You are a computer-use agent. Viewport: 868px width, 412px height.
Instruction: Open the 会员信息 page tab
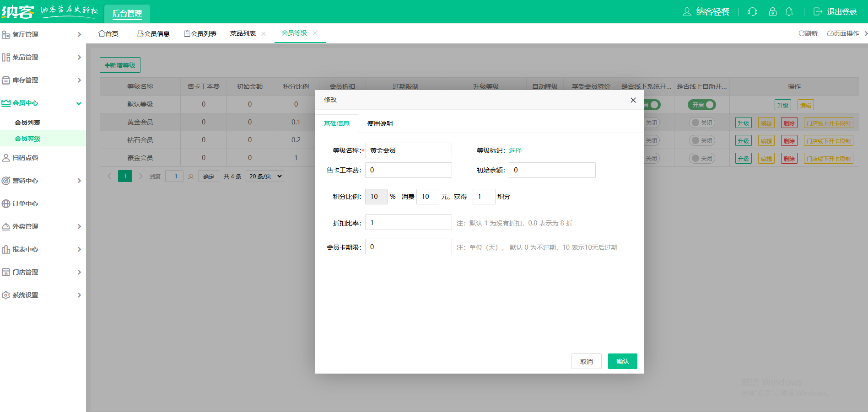[x=153, y=33]
